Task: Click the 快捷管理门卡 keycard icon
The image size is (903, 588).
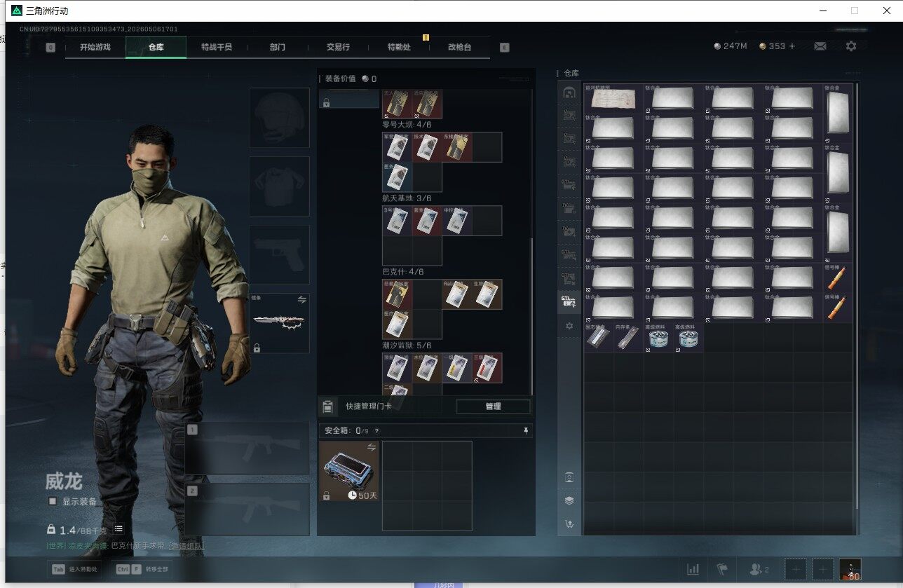Action: 327,406
